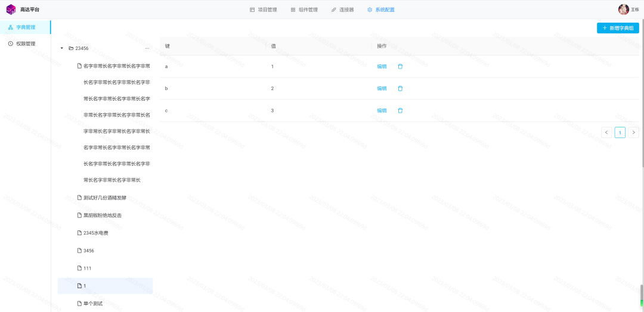This screenshot has width=644, height=312.
Task: Click 编辑 for row c
Action: (382, 111)
